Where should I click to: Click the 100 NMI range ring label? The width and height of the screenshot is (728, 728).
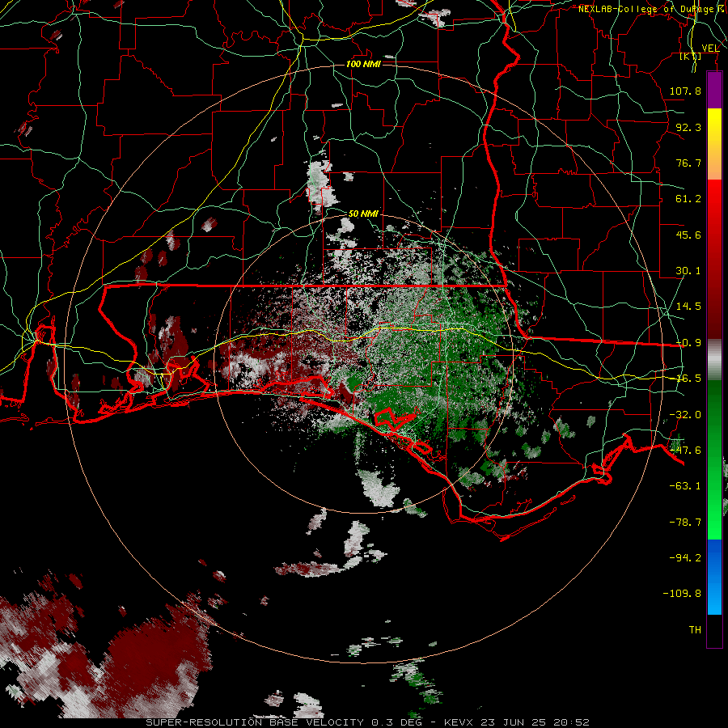363,64
